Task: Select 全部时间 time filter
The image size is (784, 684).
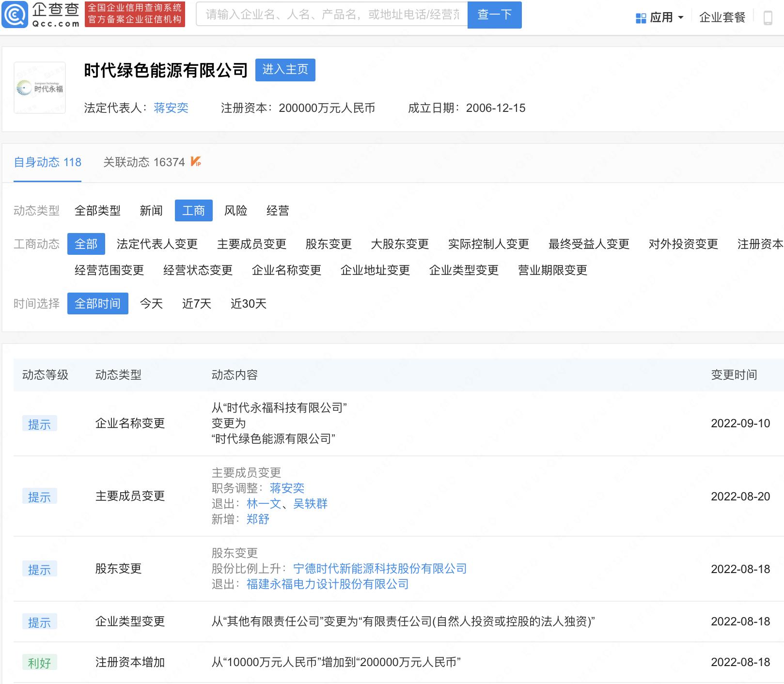Action: [98, 303]
